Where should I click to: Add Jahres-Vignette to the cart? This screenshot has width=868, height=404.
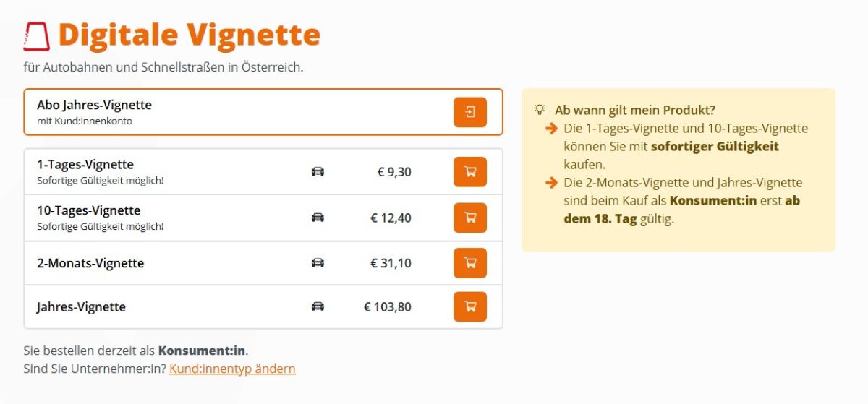[469, 307]
